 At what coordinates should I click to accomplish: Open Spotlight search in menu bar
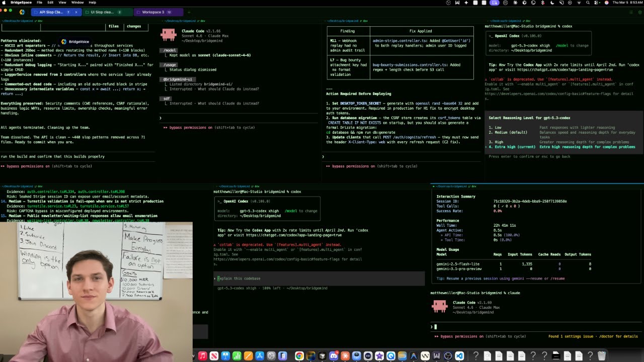[x=588, y=3]
